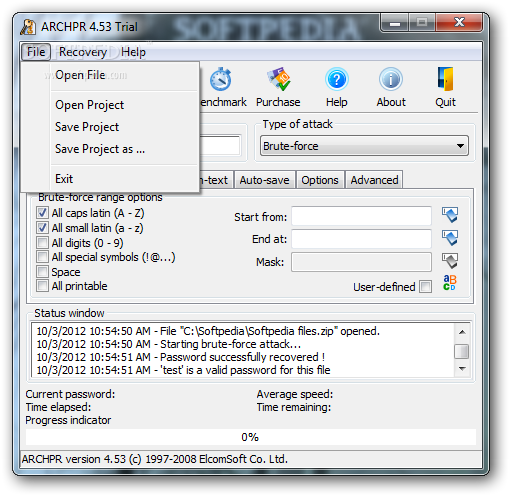This screenshot has width=510, height=496.
Task: Open the Recovery menu
Action: (83, 52)
